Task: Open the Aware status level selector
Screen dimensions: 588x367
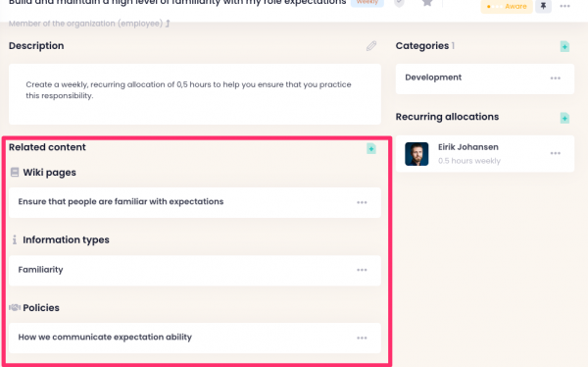Action: tap(507, 6)
